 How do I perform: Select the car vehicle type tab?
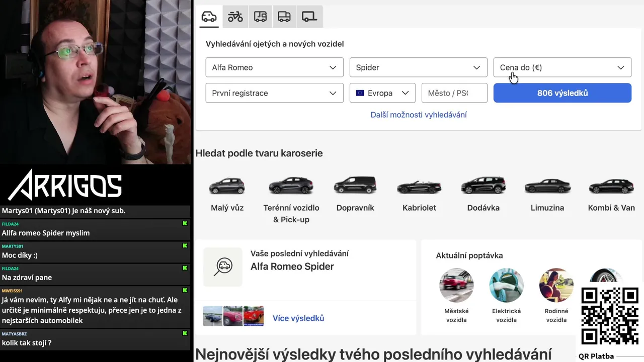pos(209,17)
